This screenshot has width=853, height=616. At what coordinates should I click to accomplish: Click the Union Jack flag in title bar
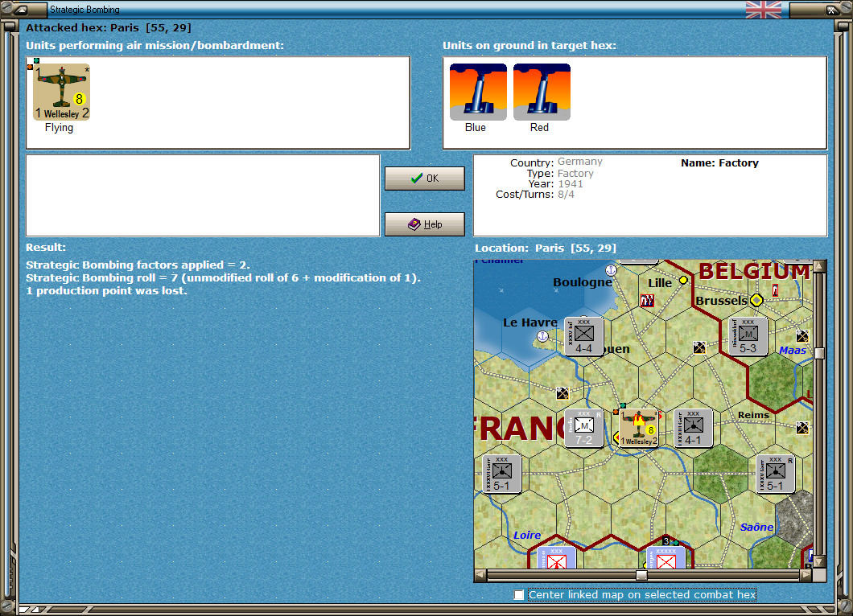click(763, 9)
